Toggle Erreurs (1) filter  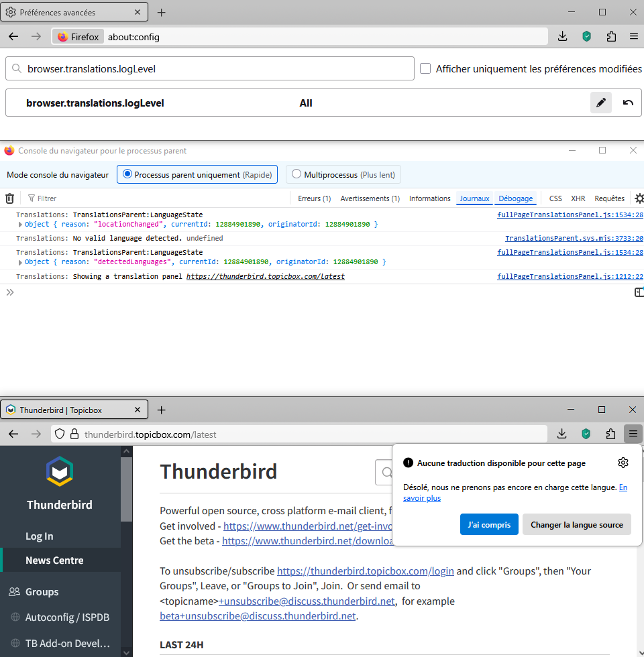(x=315, y=198)
